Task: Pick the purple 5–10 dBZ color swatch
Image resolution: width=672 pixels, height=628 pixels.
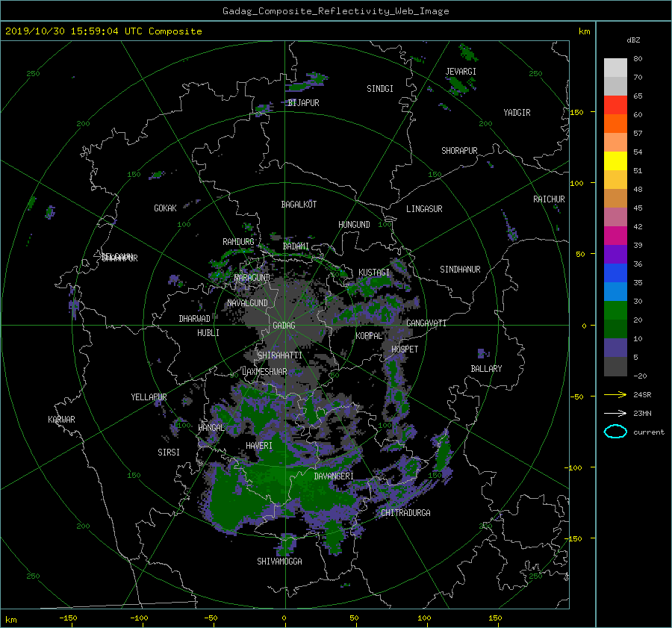Action: point(615,348)
